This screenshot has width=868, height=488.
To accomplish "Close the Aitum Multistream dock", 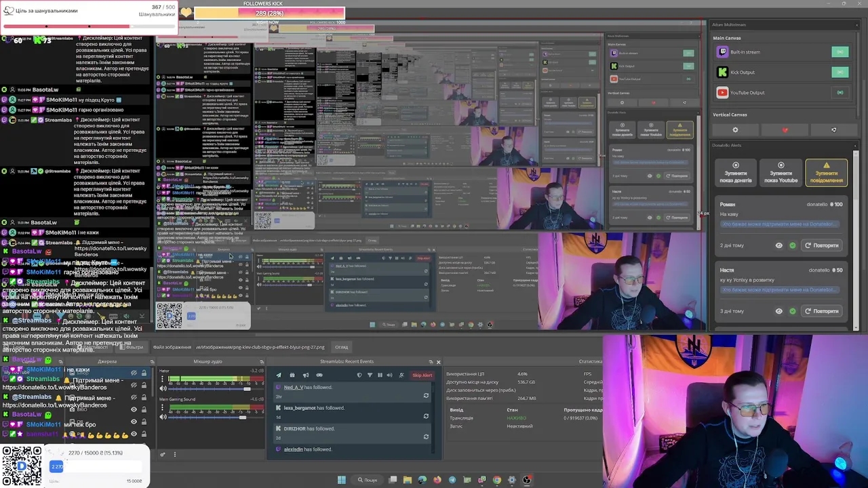I will click(858, 25).
